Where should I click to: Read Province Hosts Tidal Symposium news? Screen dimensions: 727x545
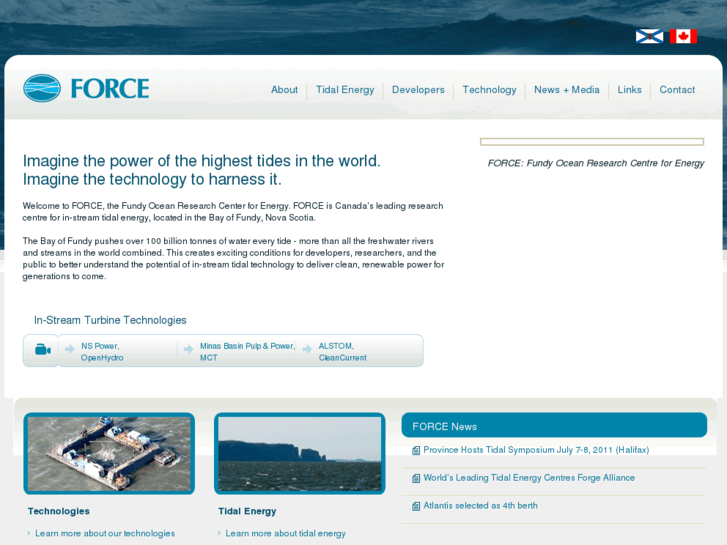click(536, 450)
